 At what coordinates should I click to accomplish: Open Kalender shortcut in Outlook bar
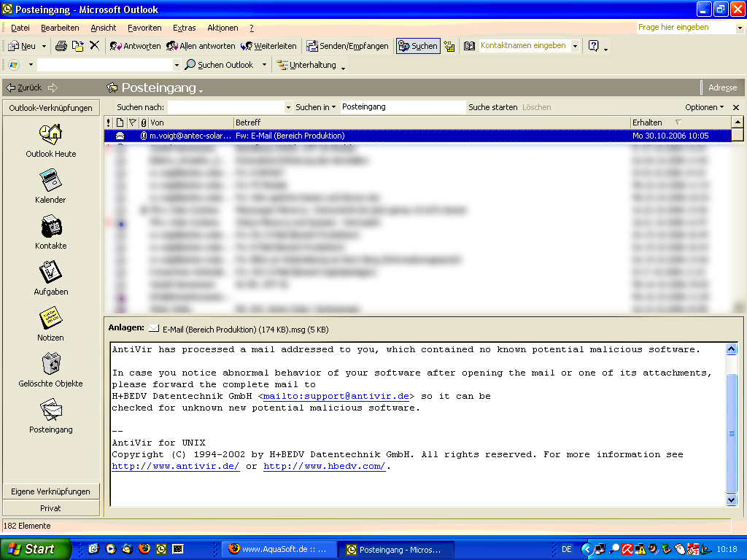coord(50,179)
